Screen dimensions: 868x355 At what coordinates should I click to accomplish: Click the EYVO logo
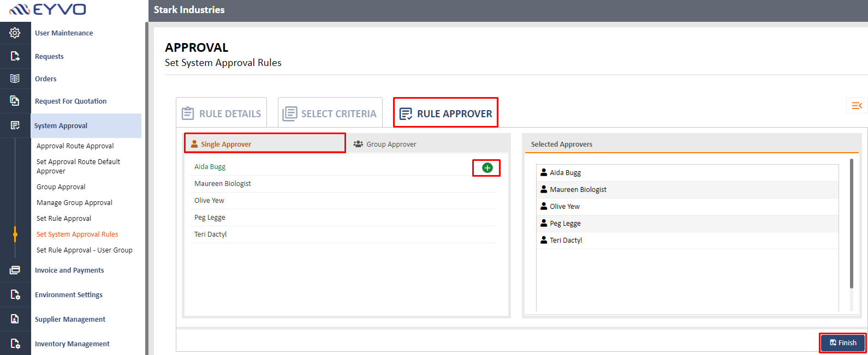48,9
